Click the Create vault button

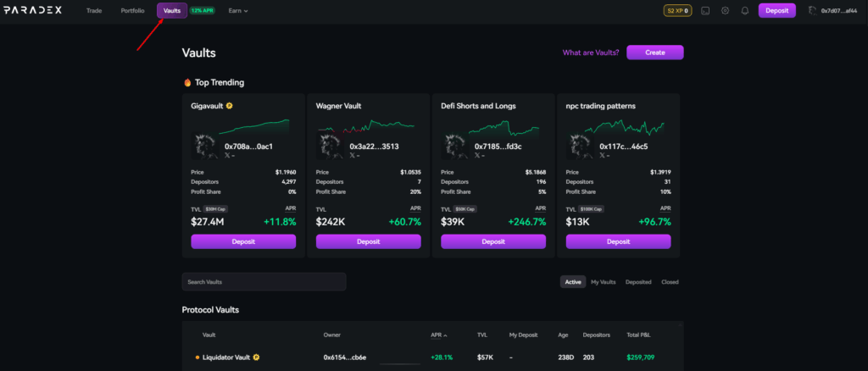655,53
